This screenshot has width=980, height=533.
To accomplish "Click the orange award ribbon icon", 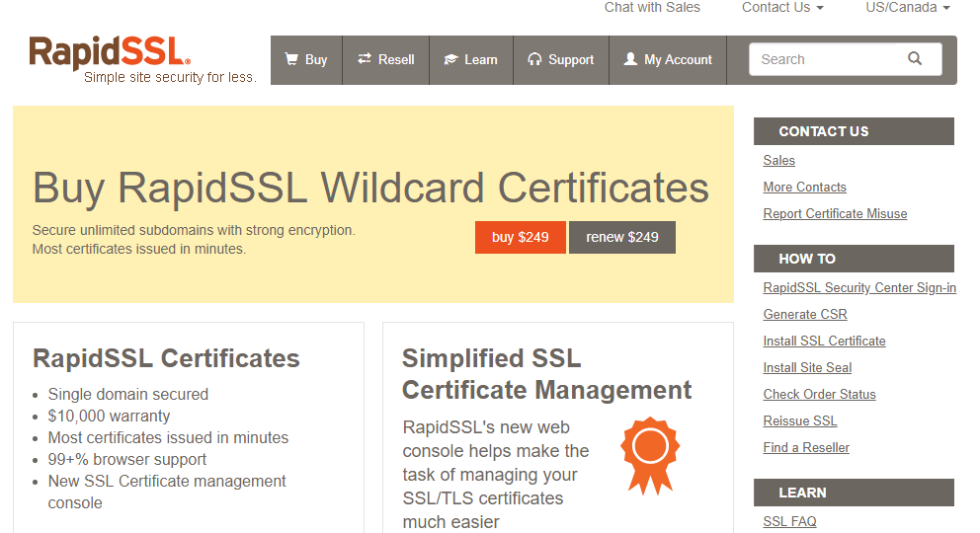I will pos(650,456).
